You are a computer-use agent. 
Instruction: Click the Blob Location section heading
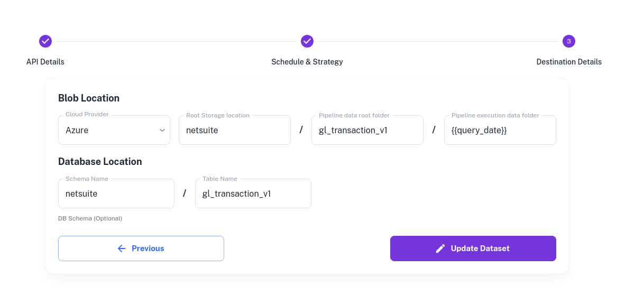click(89, 98)
